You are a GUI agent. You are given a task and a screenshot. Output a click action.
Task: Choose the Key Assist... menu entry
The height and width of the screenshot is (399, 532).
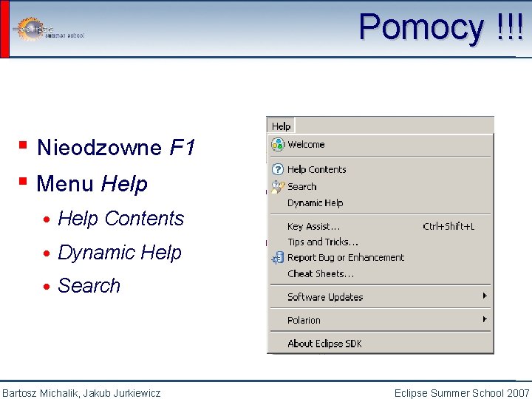(381, 226)
